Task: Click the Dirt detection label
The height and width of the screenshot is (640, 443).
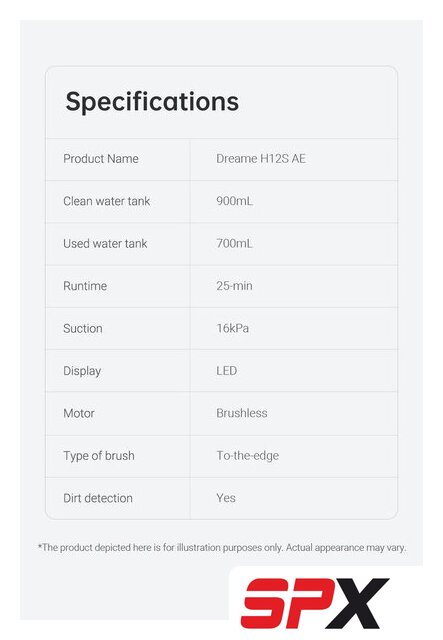Action: [x=98, y=498]
